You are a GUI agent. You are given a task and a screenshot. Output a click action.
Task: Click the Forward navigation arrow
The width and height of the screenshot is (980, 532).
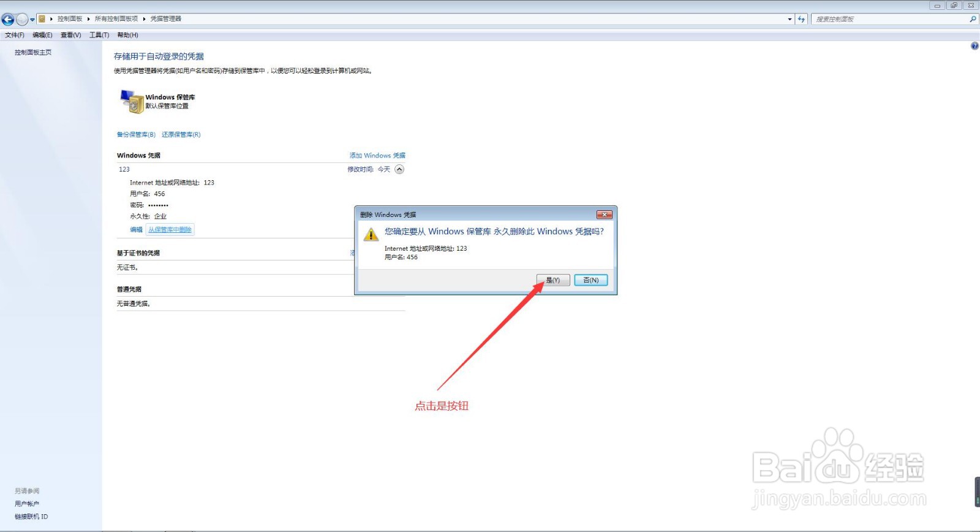click(x=22, y=19)
